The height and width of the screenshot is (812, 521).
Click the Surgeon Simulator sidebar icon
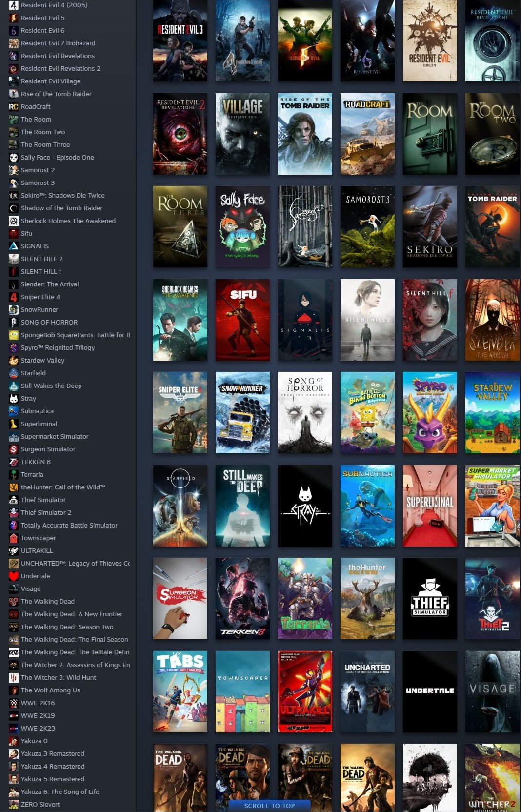click(14, 449)
